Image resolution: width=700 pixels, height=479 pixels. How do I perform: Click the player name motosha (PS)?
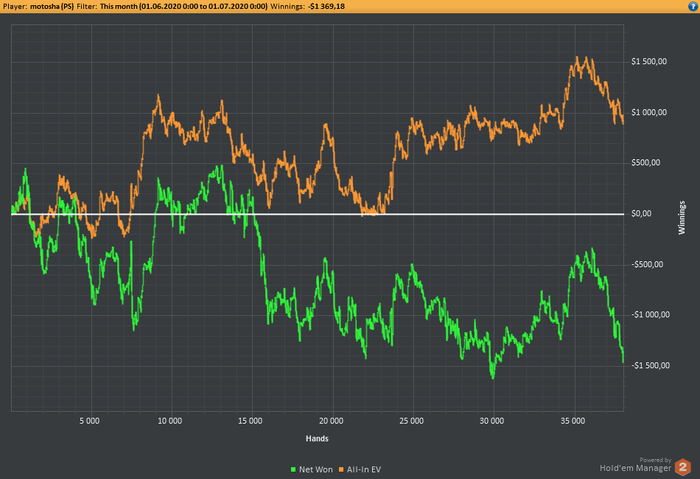(x=52, y=6)
